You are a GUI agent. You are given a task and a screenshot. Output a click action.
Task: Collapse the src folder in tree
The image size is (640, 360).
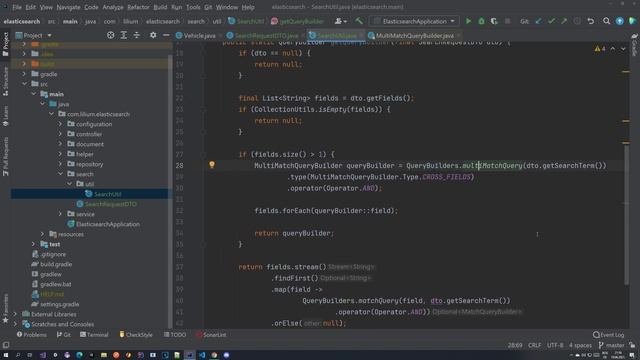coord(24,84)
